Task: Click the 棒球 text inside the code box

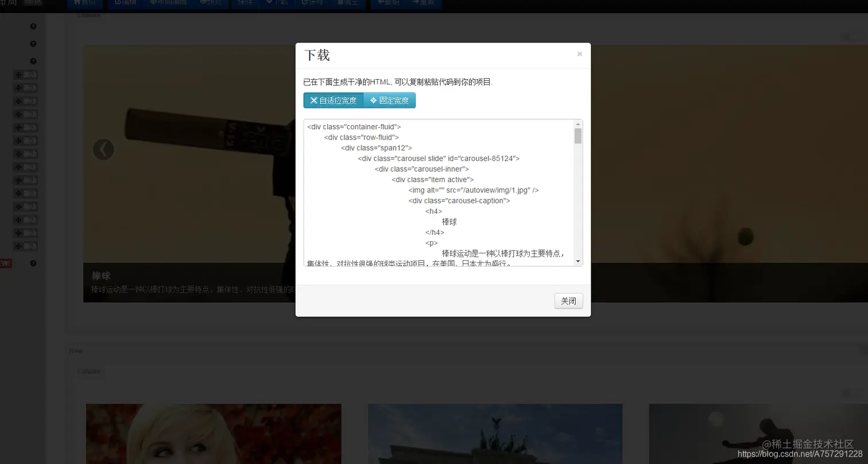Action: click(449, 222)
